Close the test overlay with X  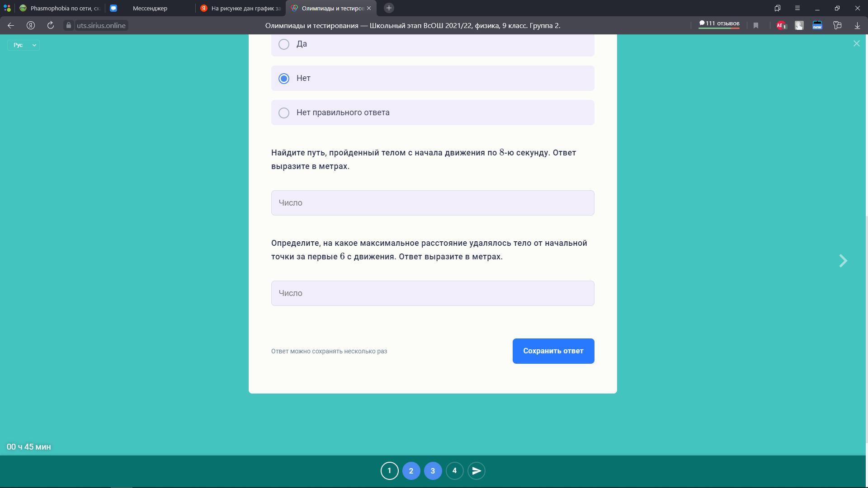[x=856, y=44]
